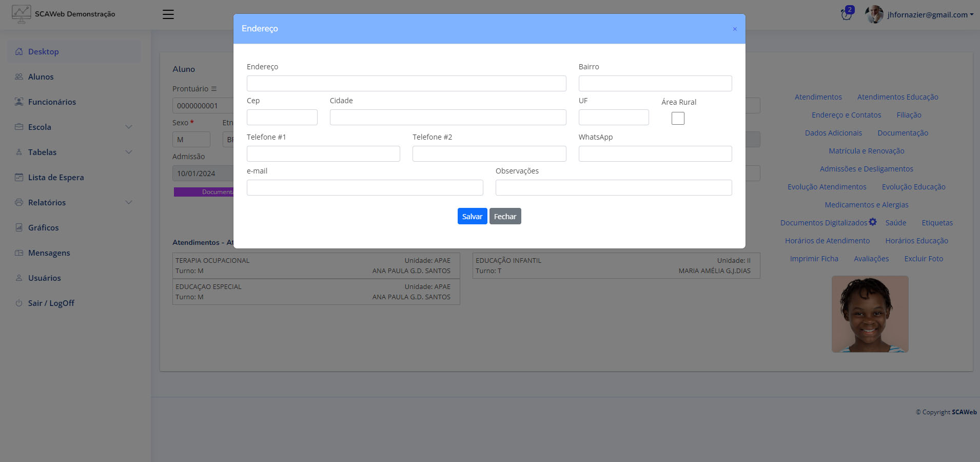Click the hamburger menu icon
The height and width of the screenshot is (462, 980).
tap(168, 14)
